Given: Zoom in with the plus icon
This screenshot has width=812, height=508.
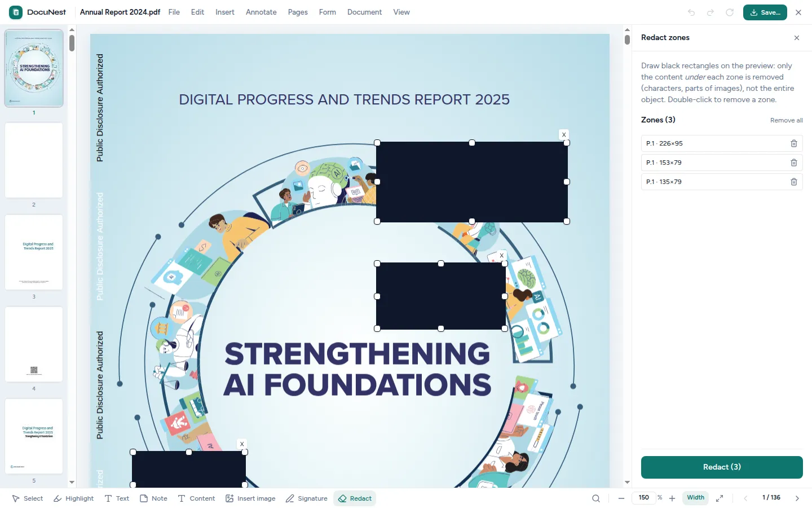Looking at the screenshot, I should (672, 498).
